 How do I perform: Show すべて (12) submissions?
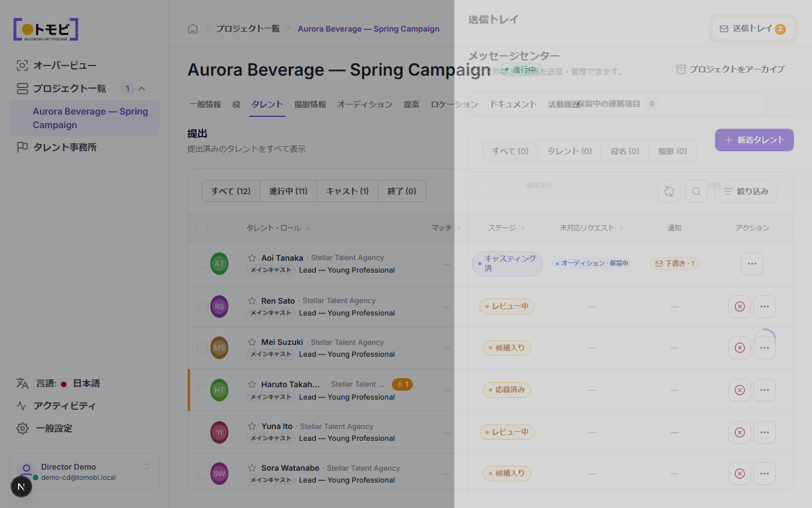click(x=231, y=191)
